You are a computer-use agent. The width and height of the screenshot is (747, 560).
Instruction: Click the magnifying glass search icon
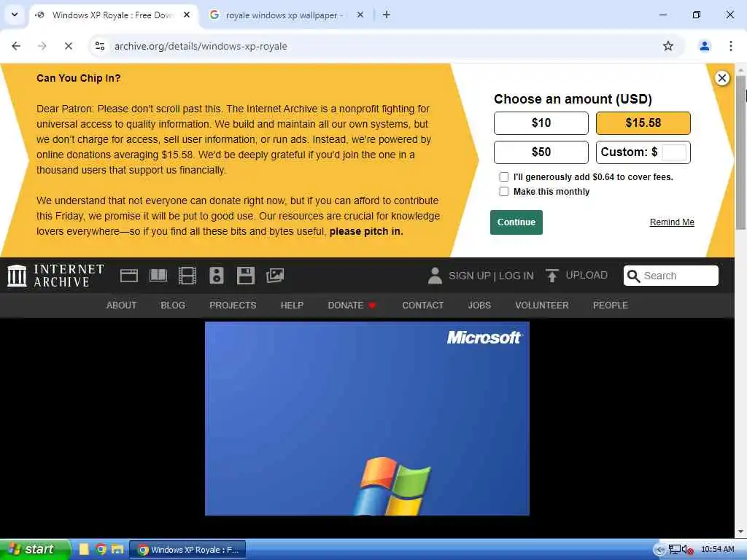pos(633,276)
